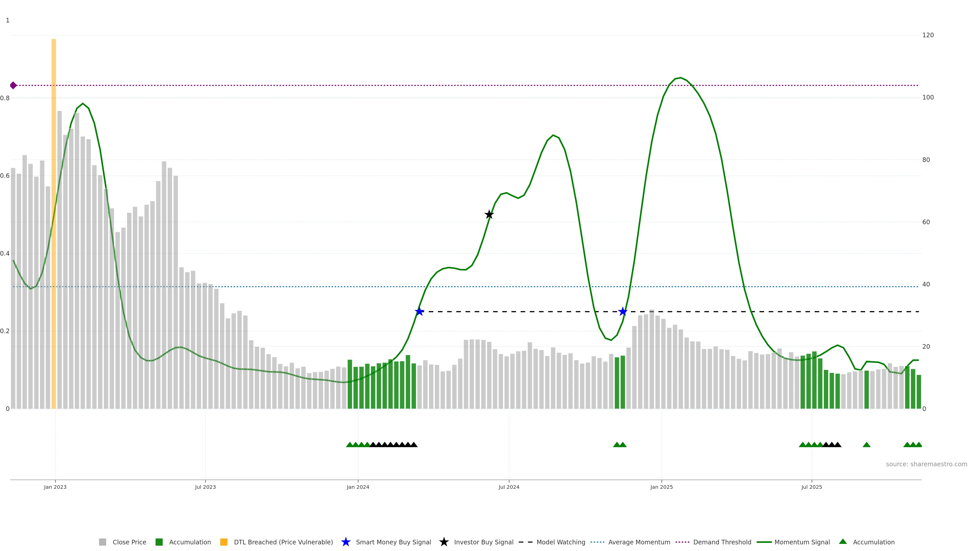
Task: Click the black star legend icon
Action: pos(444,542)
